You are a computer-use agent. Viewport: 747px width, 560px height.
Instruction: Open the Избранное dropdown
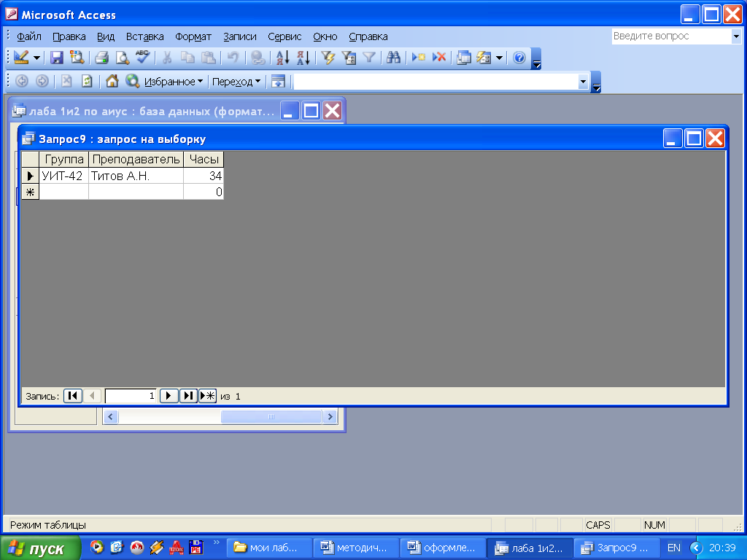(x=174, y=82)
